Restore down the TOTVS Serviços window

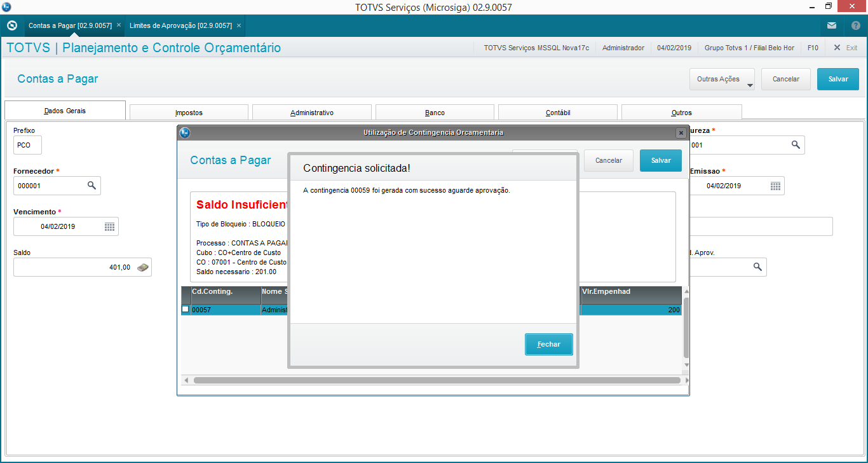(828, 6)
